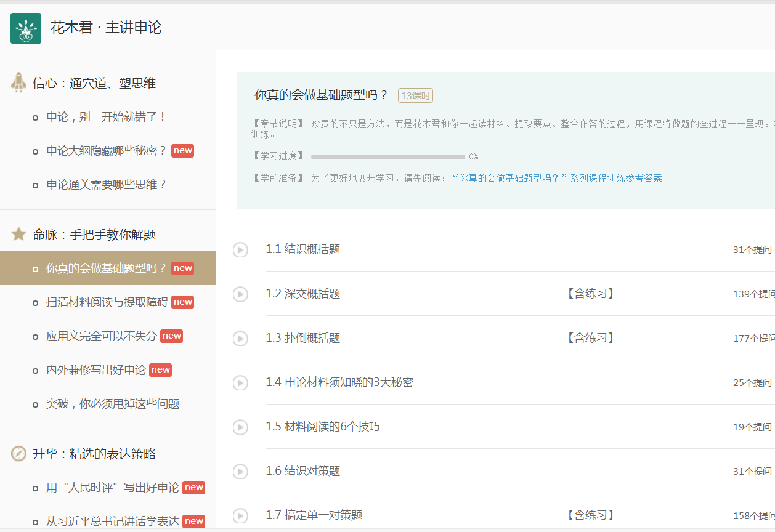Open the 系列课程训练参考答案 link
775x532 pixels.
coord(556,179)
